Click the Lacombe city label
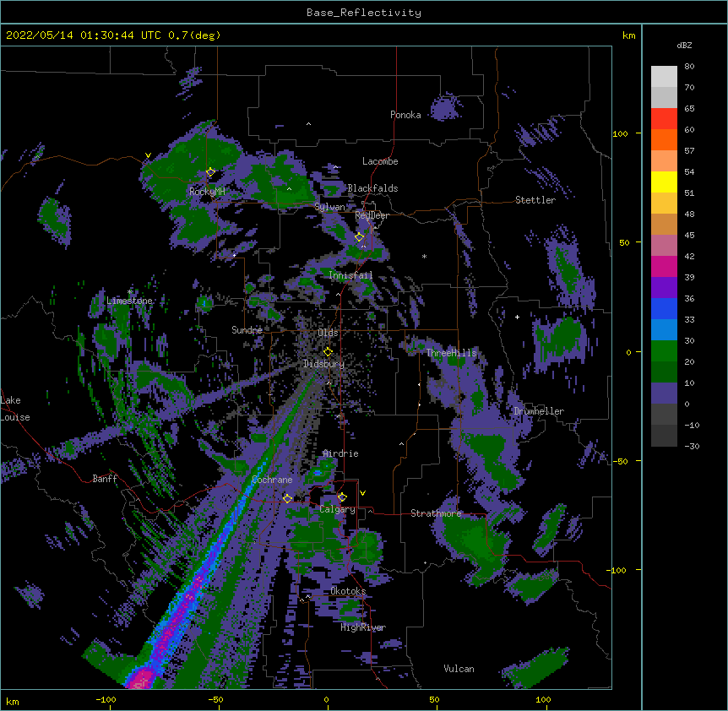 pos(380,161)
